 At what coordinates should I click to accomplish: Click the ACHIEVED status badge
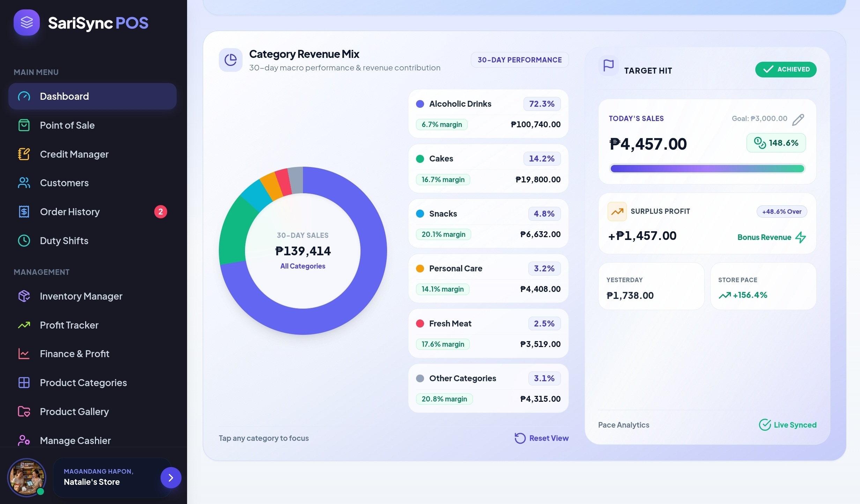coord(786,69)
